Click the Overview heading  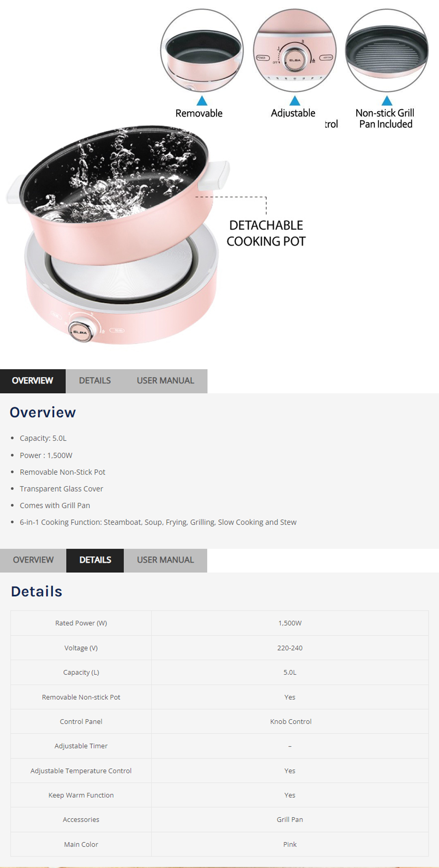(x=43, y=412)
